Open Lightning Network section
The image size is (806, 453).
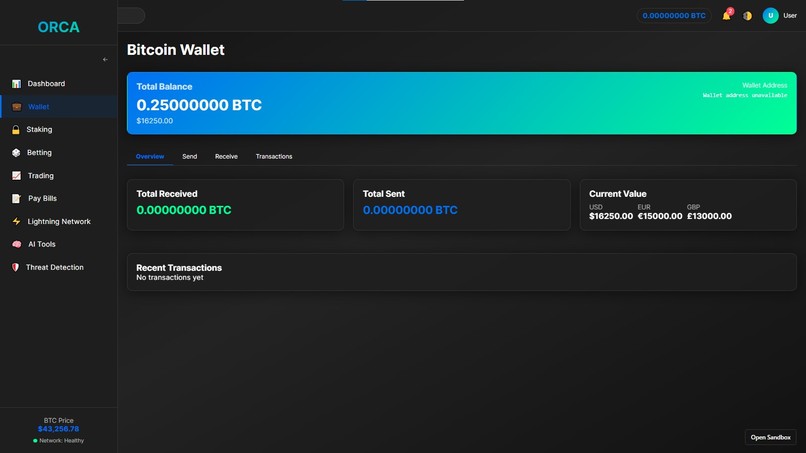[x=59, y=221]
